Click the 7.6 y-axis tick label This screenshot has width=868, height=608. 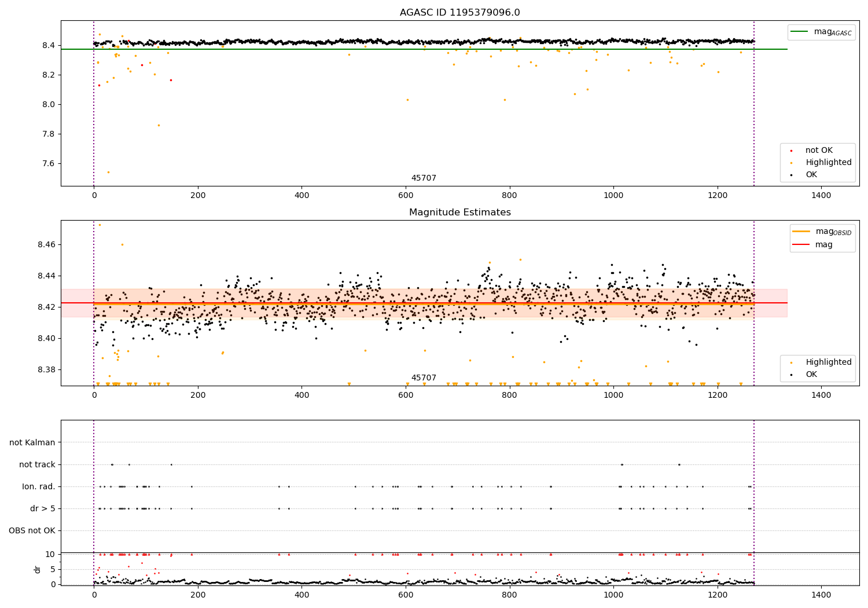[x=49, y=164]
